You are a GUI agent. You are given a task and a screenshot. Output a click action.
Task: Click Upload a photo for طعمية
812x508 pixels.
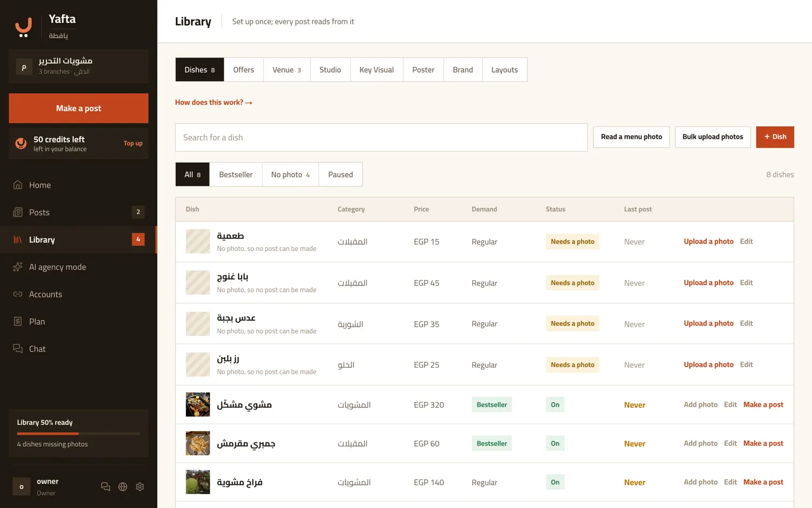[x=708, y=241]
